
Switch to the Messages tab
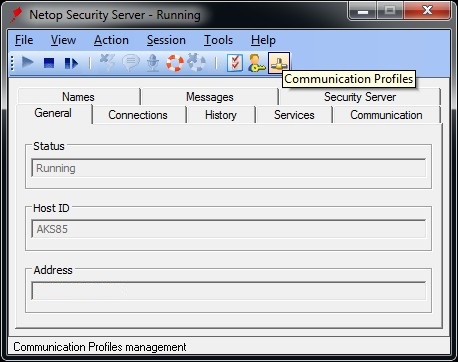pos(210,97)
